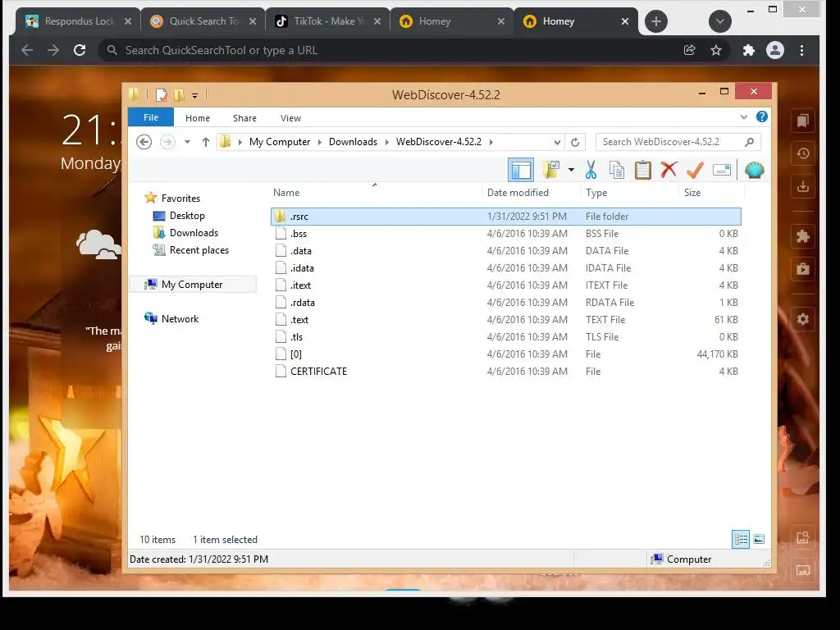
Task: Select the .rsrc folder
Action: tap(505, 217)
